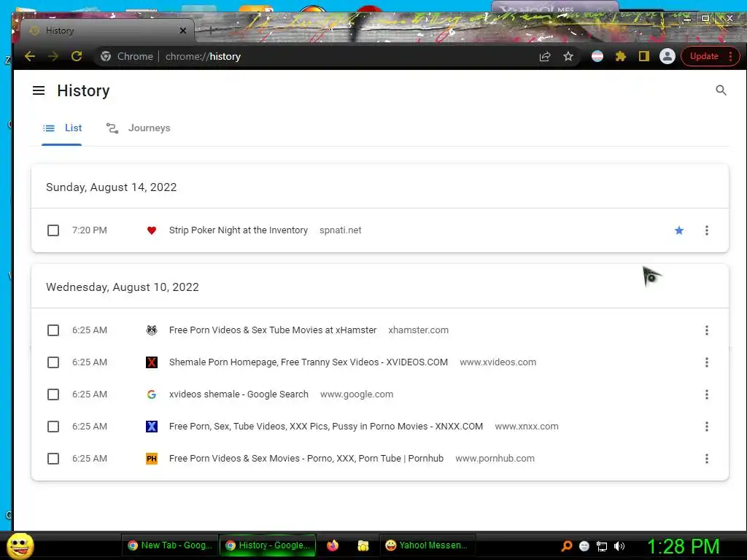Click the bookmarked star on spnati.net entry

tap(679, 230)
